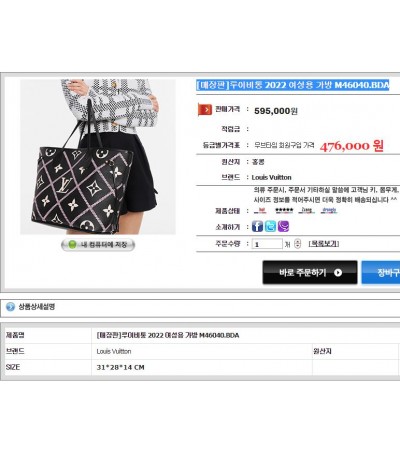This screenshot has height=450, width=400.
Task: Click the black 바로 주문하기 order button
Action: [x=310, y=273]
